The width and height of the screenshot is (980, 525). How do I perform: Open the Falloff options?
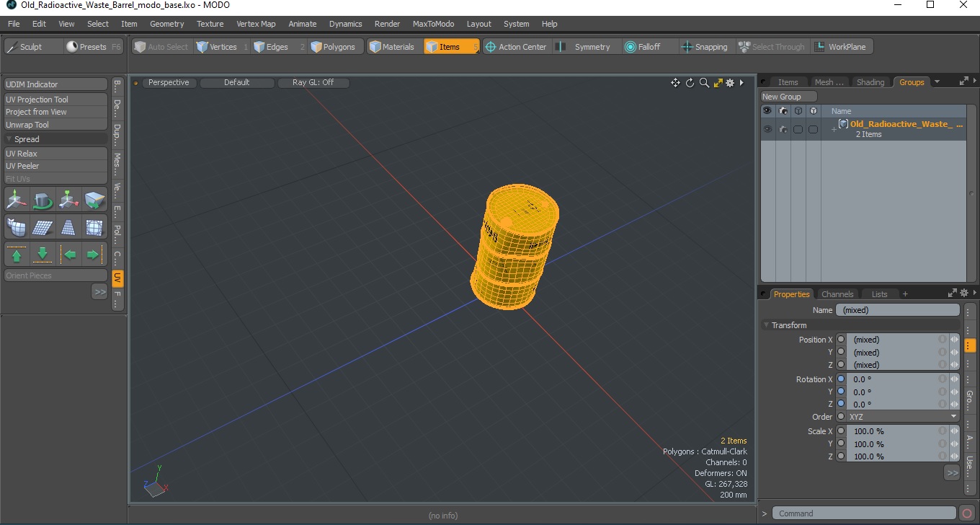(x=649, y=47)
